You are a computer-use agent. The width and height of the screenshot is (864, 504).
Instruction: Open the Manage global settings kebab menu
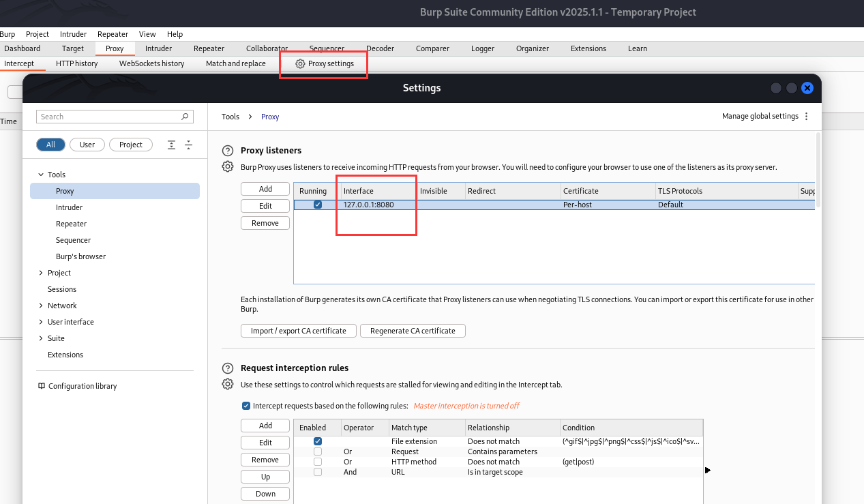point(807,116)
